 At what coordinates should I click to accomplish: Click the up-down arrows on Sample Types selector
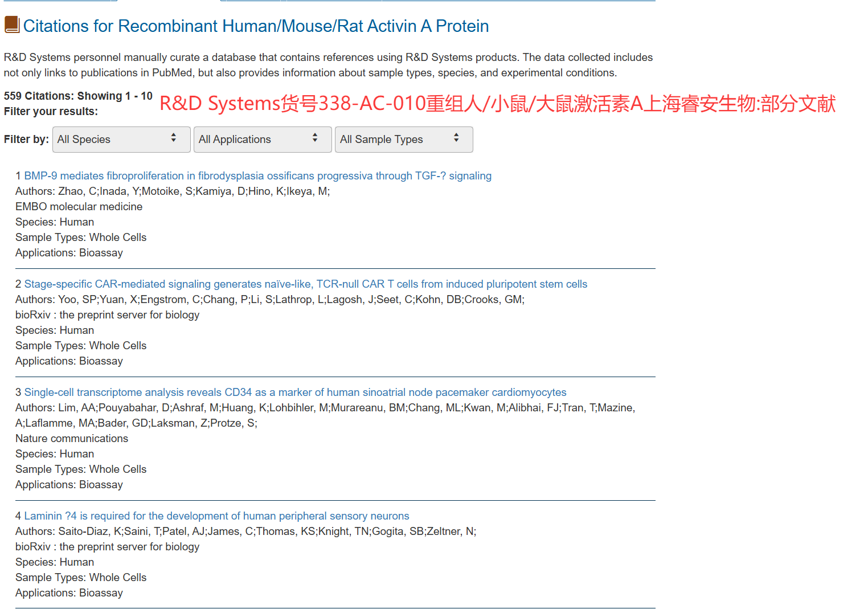(x=456, y=138)
